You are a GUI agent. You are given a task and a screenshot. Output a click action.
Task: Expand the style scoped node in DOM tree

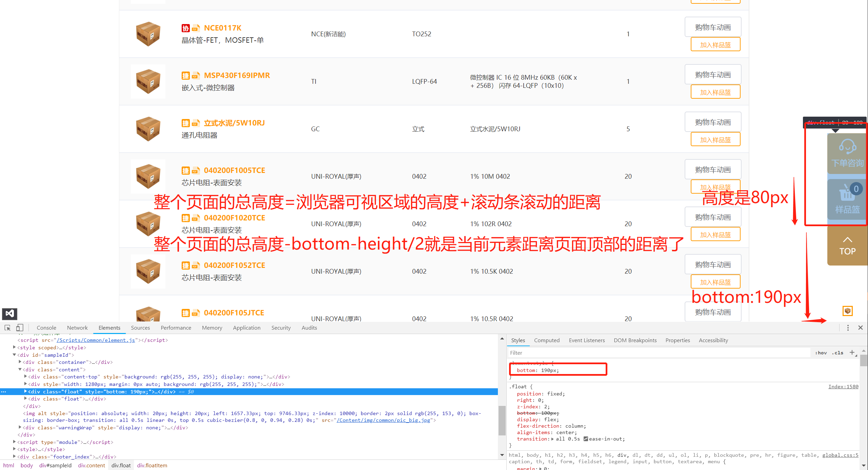pos(14,347)
